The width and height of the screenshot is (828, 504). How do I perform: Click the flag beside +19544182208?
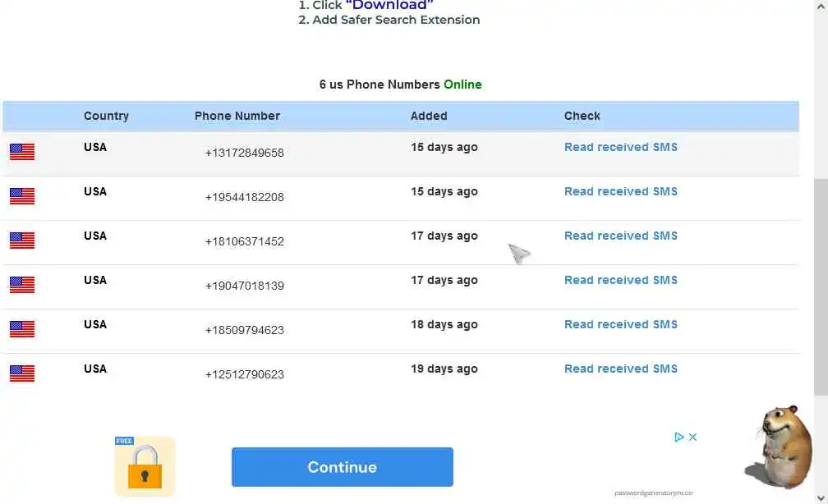(x=22, y=196)
